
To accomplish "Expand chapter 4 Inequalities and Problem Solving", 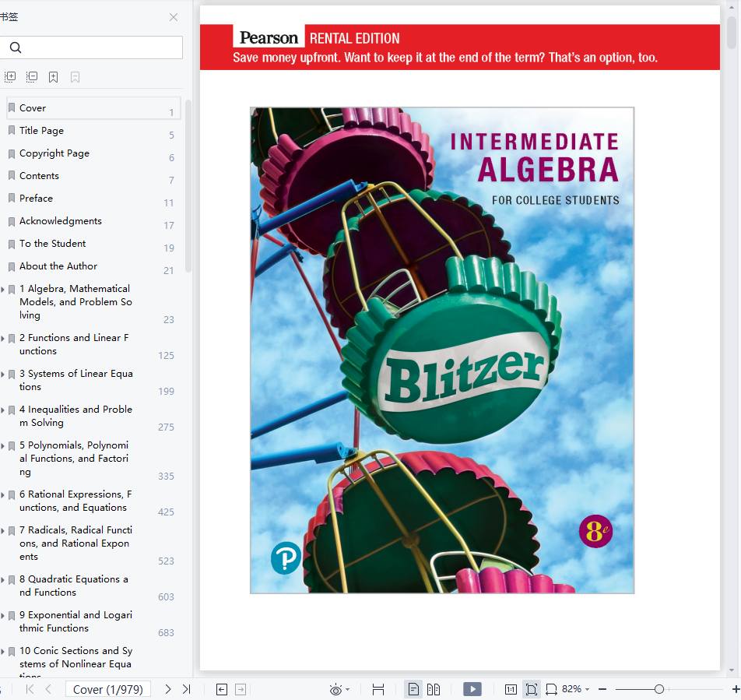I will pyautogui.click(x=3, y=410).
